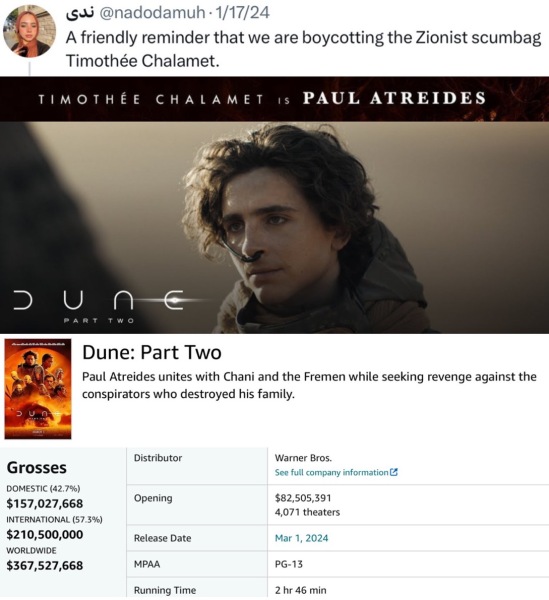This screenshot has width=549, height=600.
Task: Click the @nadodamuh username handle
Action: click(x=152, y=13)
